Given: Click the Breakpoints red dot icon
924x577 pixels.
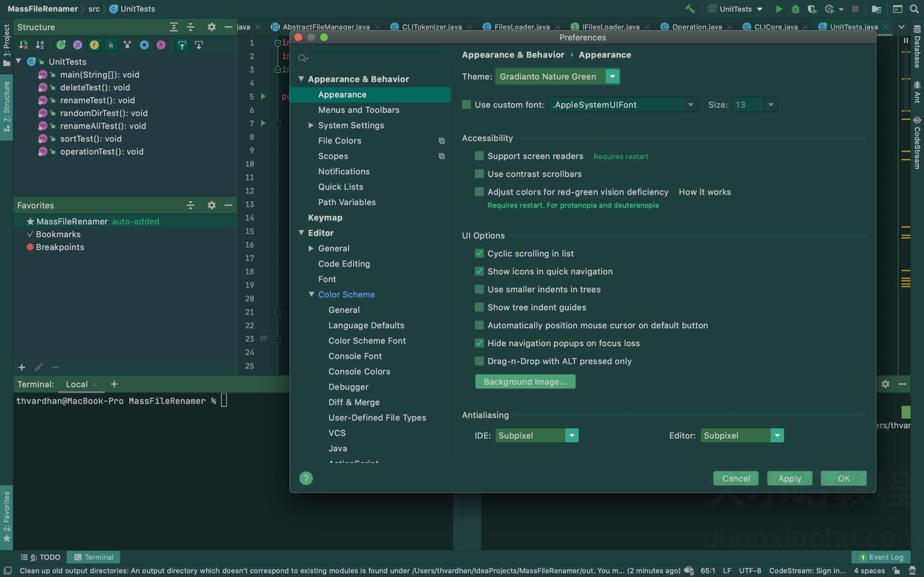Looking at the screenshot, I should point(29,247).
